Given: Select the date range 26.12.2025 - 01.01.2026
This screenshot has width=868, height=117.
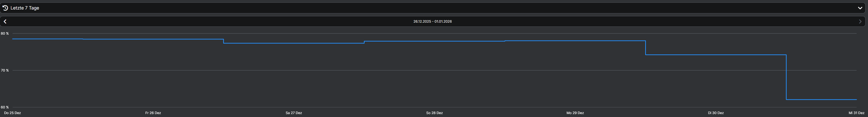Looking at the screenshot, I should [432, 21].
